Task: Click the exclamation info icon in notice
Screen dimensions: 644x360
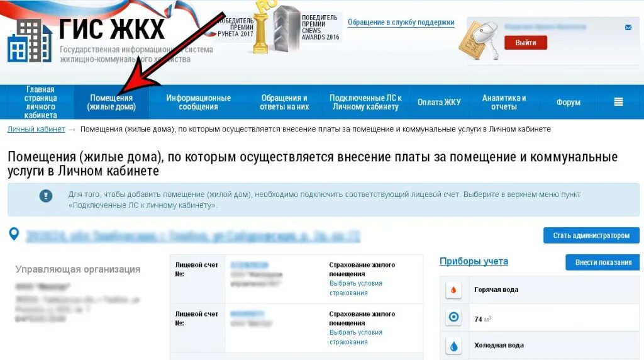Action: (x=45, y=196)
